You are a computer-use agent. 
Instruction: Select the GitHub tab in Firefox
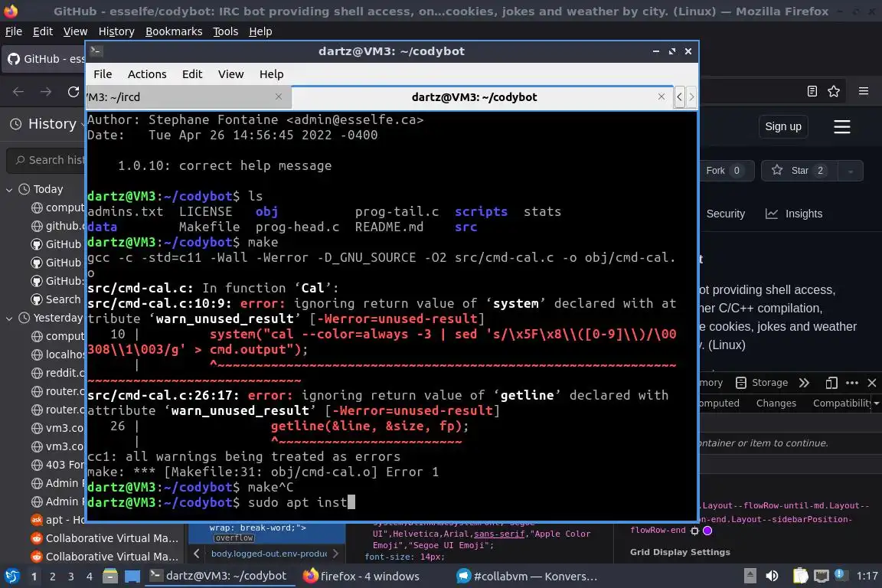click(45, 58)
